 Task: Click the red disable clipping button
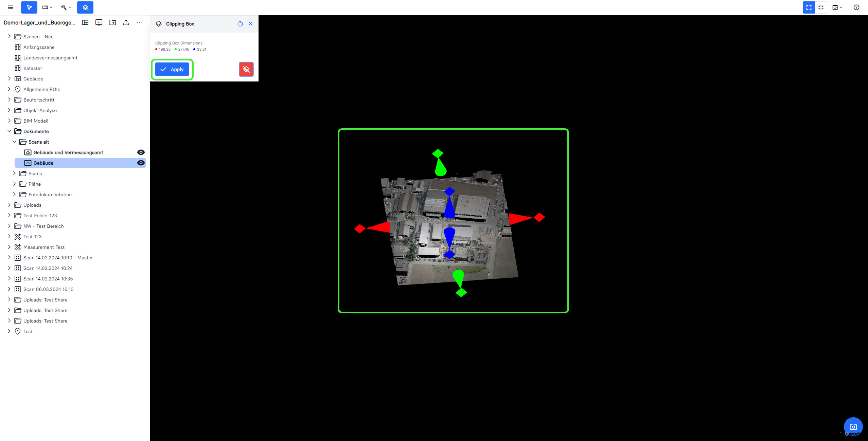tap(246, 69)
